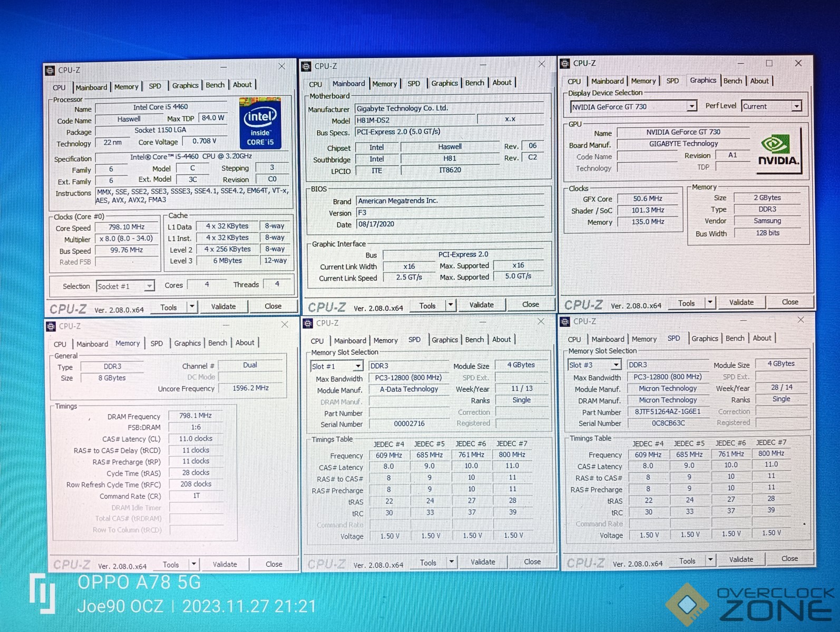Screen dimensions: 840x632
Task: Click Close button in the Mainboard window
Action: coord(530,304)
